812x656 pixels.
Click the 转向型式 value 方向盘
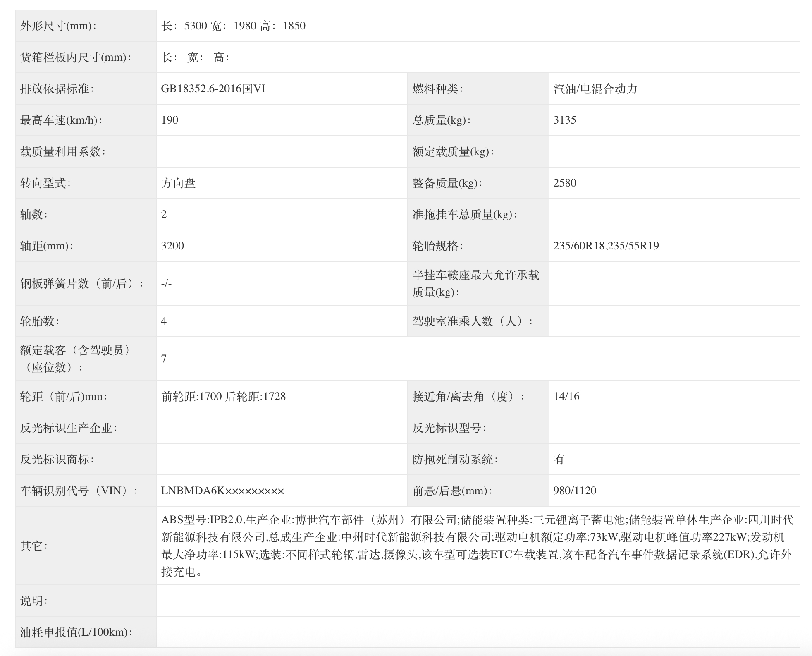click(178, 183)
